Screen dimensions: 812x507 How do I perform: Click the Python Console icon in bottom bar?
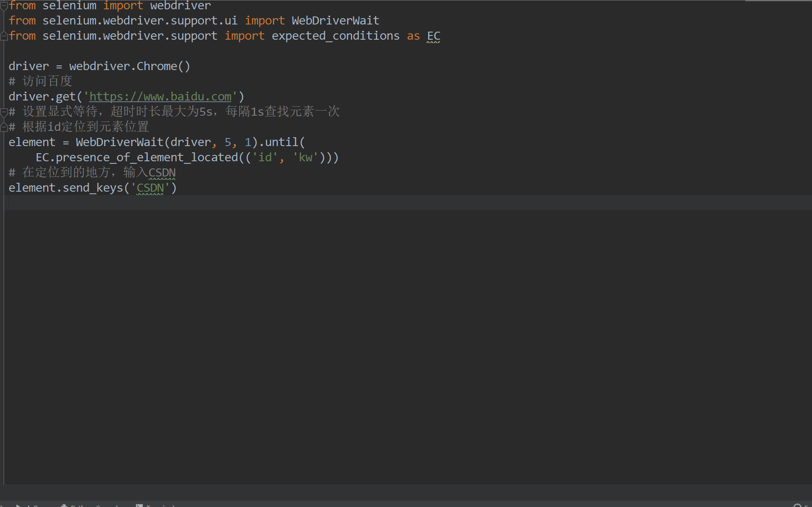pos(64,505)
